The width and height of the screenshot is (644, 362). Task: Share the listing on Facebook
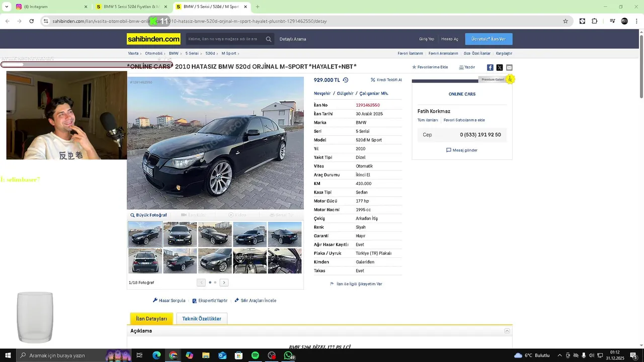coord(490,67)
